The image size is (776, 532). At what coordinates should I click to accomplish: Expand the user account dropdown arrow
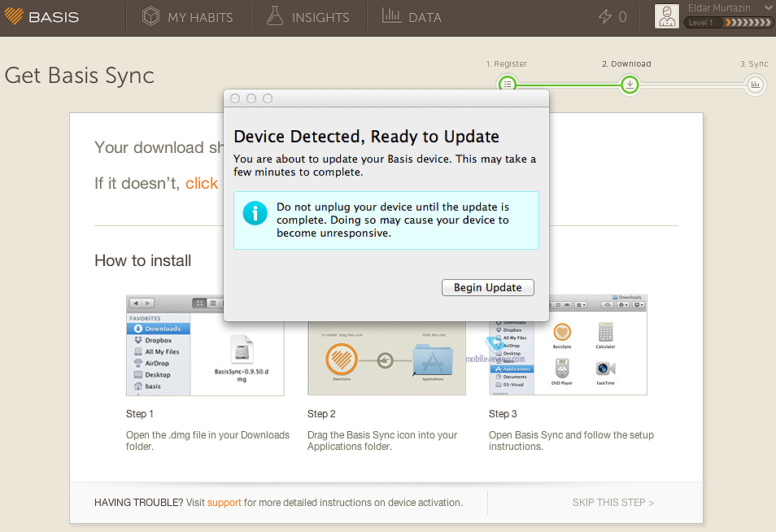(769, 7)
